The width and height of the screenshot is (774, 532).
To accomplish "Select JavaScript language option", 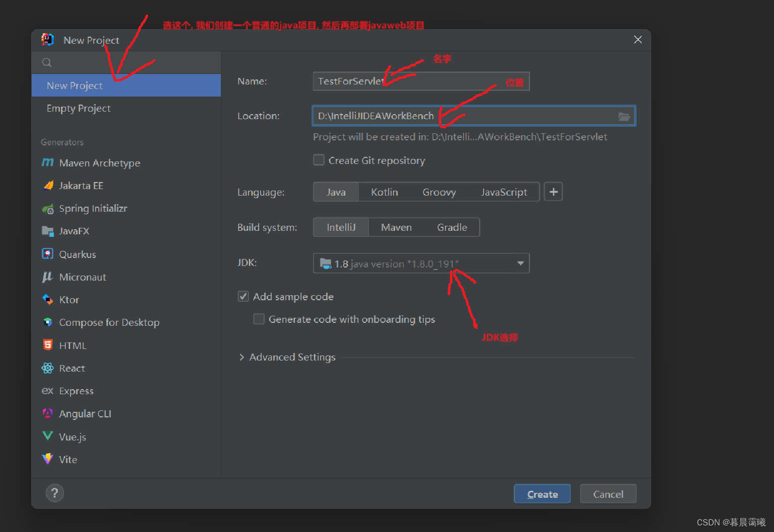I will coord(504,192).
